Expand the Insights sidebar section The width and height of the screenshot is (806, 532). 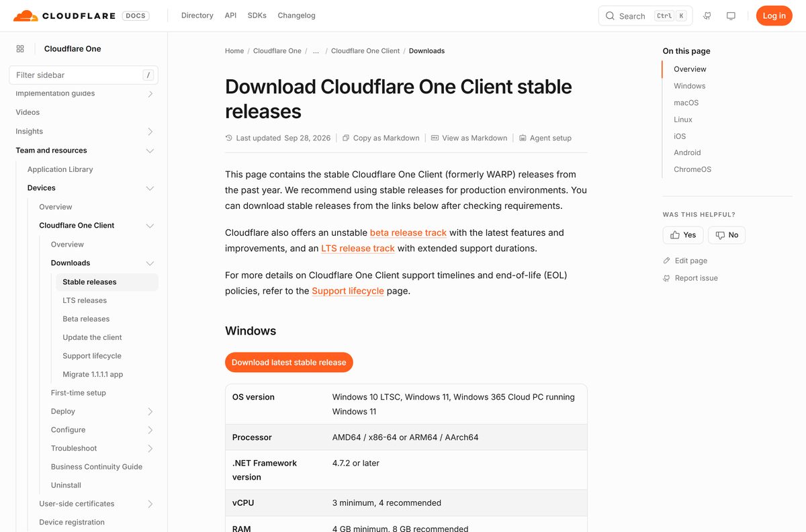(x=150, y=132)
